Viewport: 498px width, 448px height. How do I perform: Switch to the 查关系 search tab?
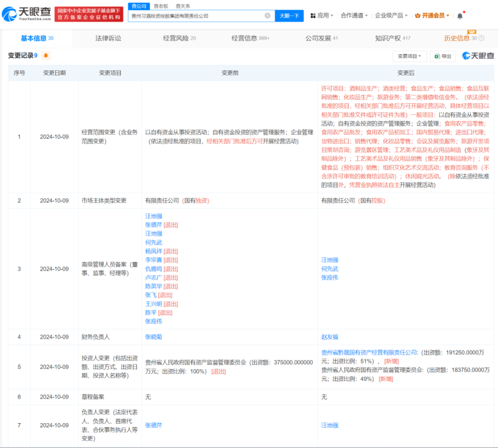tap(183, 6)
